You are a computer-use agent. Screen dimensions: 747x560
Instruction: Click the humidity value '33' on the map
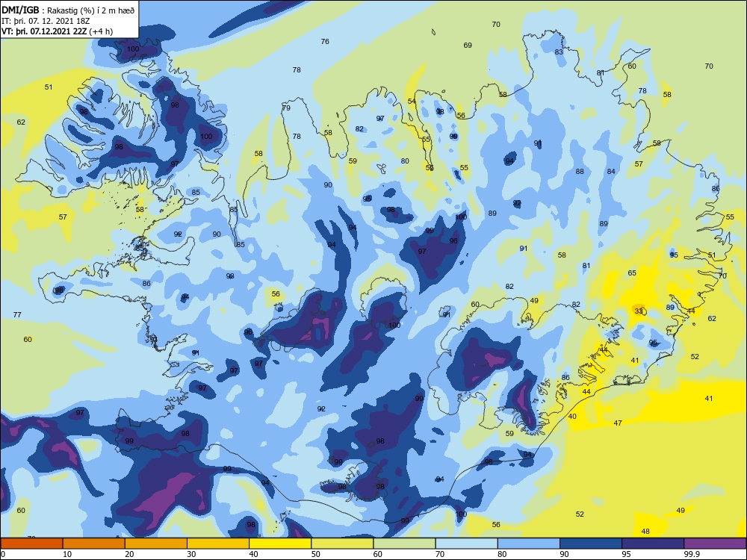pos(639,311)
